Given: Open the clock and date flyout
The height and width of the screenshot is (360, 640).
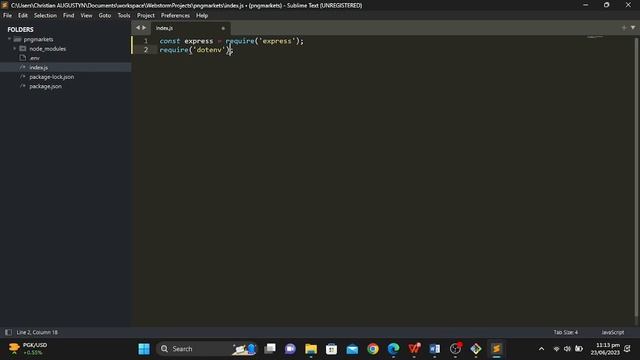Looking at the screenshot, I should (x=605, y=349).
